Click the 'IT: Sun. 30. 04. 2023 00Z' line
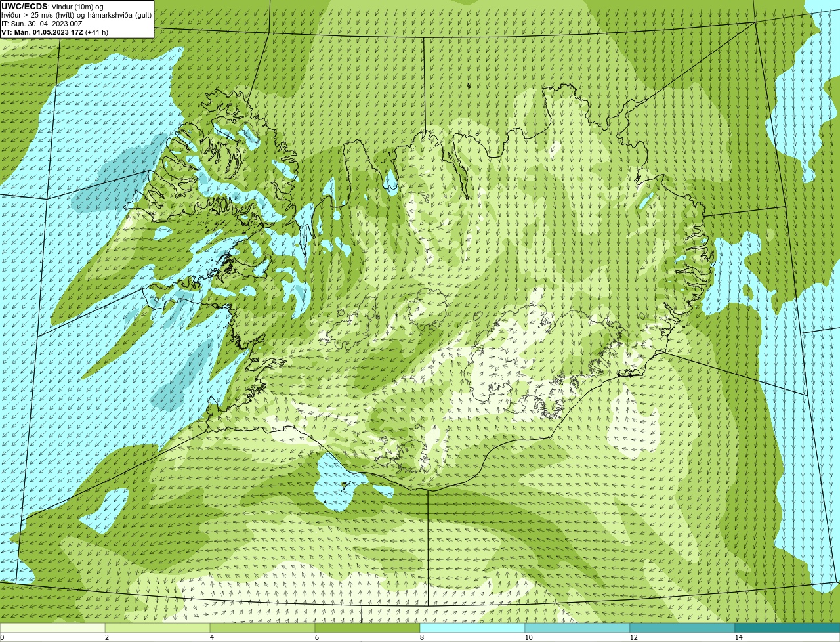Viewport: 840px width, 642px height. (x=42, y=24)
